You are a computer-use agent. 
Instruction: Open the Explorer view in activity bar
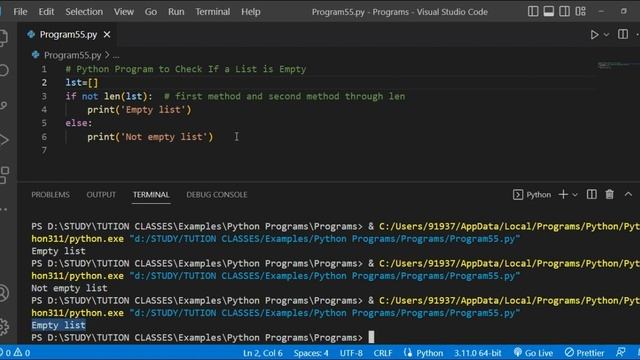[3, 38]
